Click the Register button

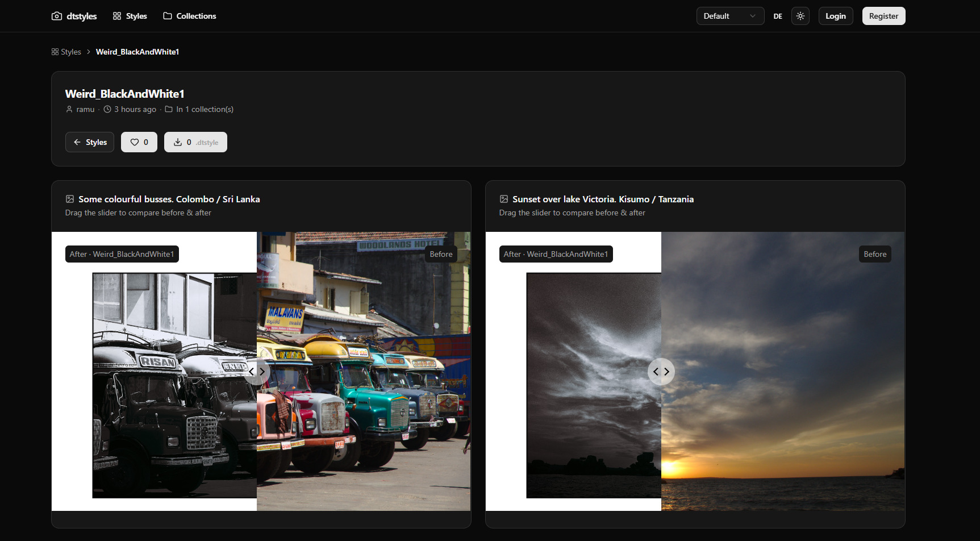(883, 16)
